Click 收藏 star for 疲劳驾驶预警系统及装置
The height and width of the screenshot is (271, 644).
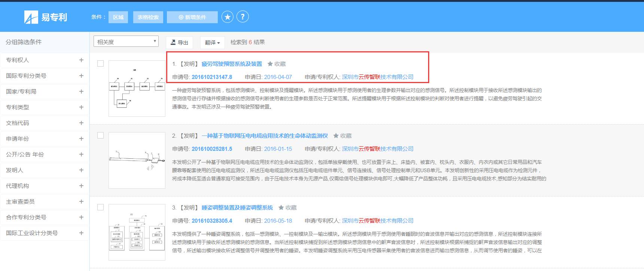(270, 64)
